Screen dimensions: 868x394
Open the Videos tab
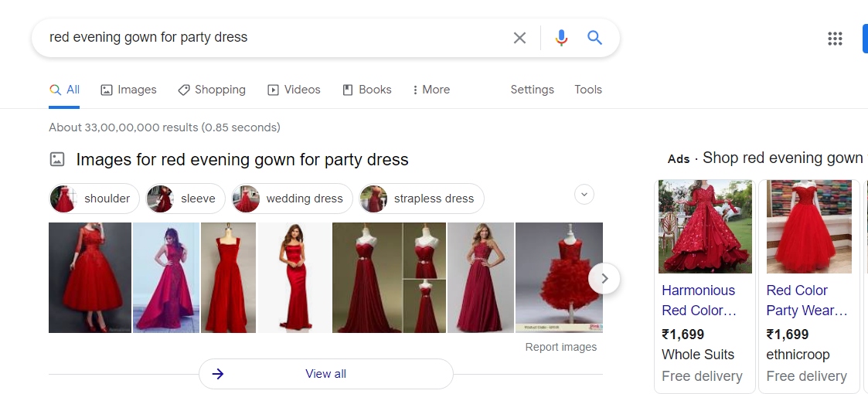click(x=294, y=90)
